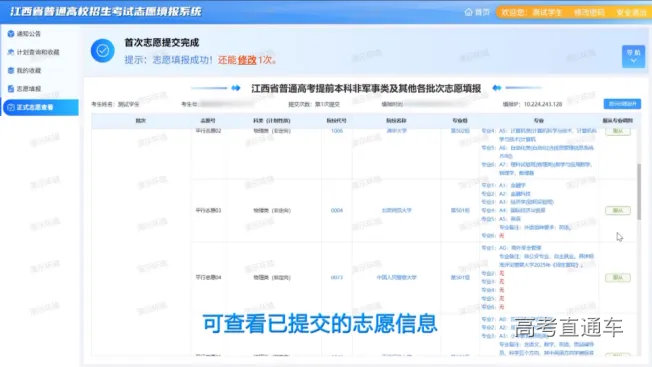Viewport: 652px width, 367px height.
Task: Click 物理类 cell in the 平行志愿03 row
Action: tap(272, 211)
